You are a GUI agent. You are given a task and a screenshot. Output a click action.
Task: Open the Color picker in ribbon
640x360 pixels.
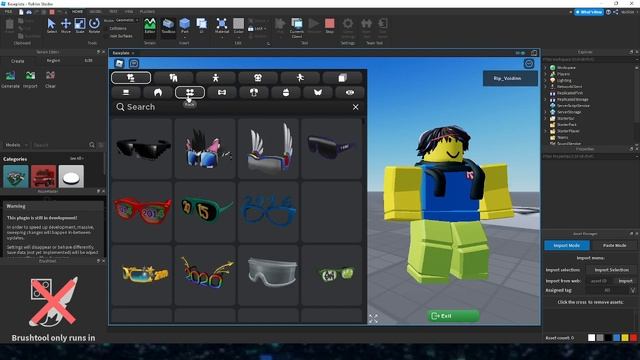[x=239, y=26]
